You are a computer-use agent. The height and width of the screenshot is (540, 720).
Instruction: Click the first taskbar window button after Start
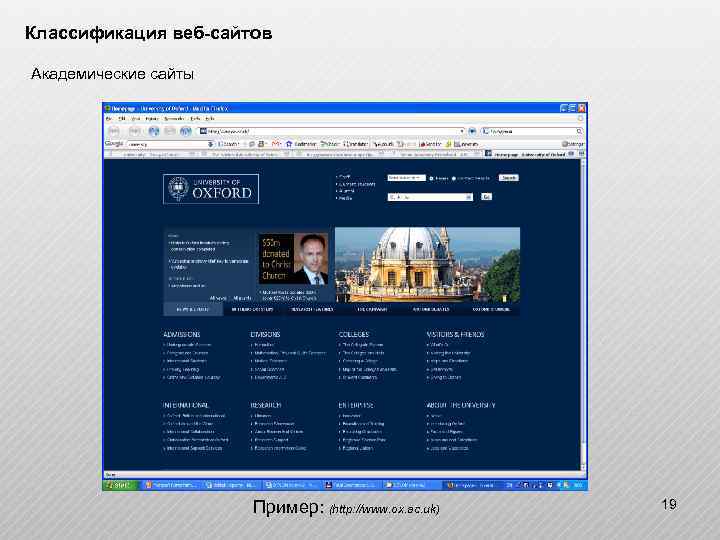[171, 485]
